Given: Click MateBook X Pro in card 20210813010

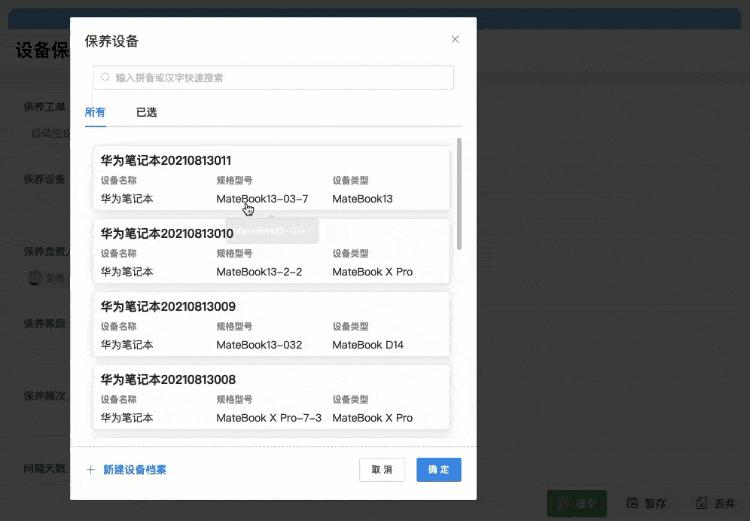Looking at the screenshot, I should click(x=373, y=272).
